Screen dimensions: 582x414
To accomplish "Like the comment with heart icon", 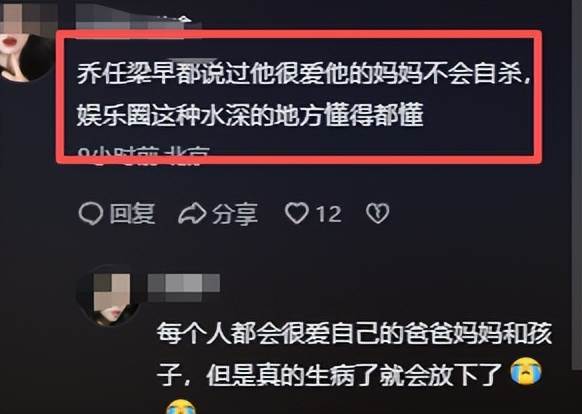I will click(297, 213).
